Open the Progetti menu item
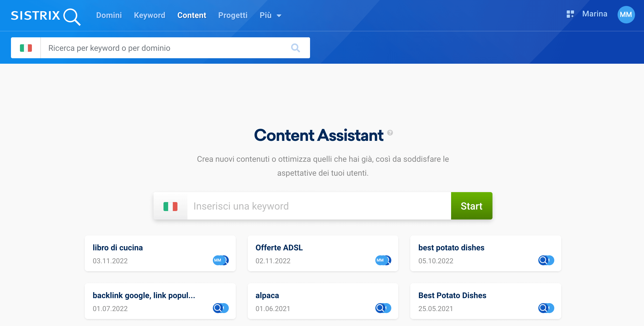The height and width of the screenshot is (326, 644). [233, 15]
